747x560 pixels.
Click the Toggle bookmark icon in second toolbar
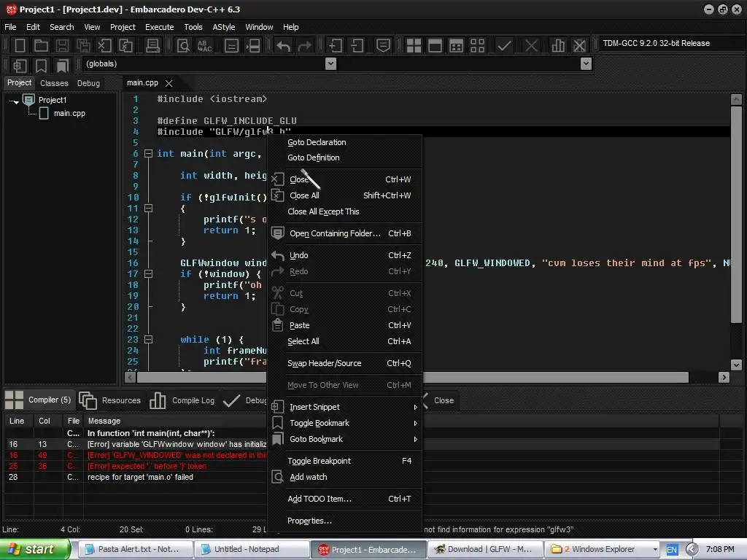[41, 65]
